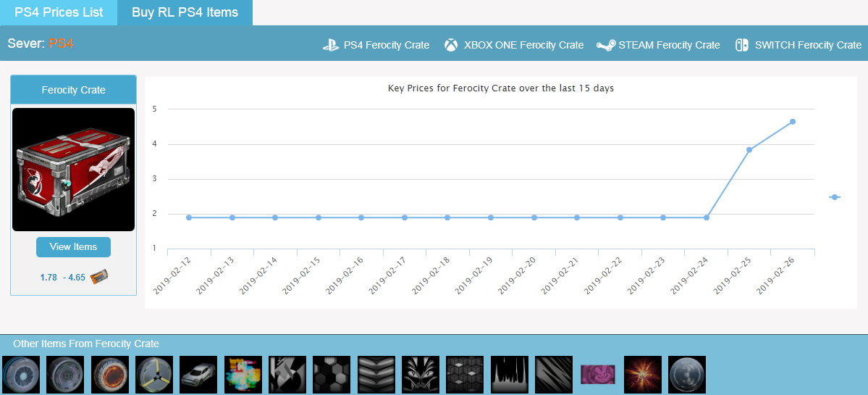The height and width of the screenshot is (395, 868).
Task: Select the 2019-02-26 data point on chart
Action: [x=793, y=122]
